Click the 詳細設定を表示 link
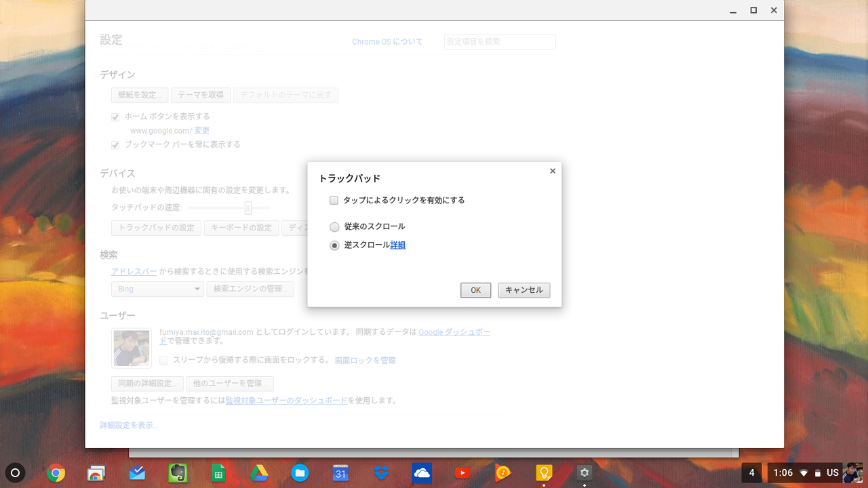This screenshot has height=488, width=868. (129, 426)
